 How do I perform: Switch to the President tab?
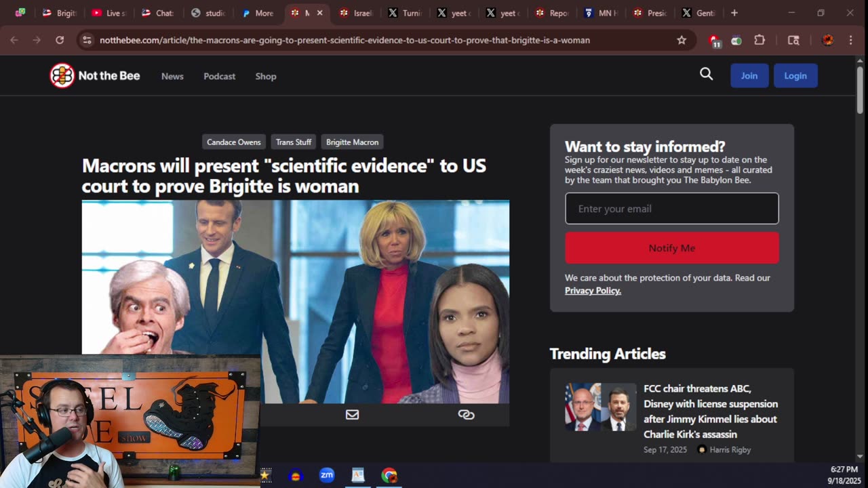(650, 13)
